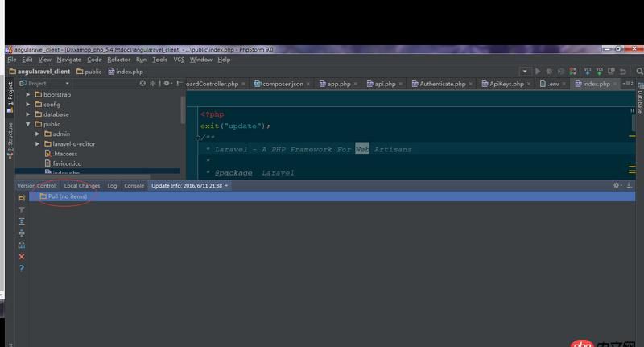Click the Debug bug icon in toolbar
This screenshot has width=644, height=347.
click(x=549, y=71)
